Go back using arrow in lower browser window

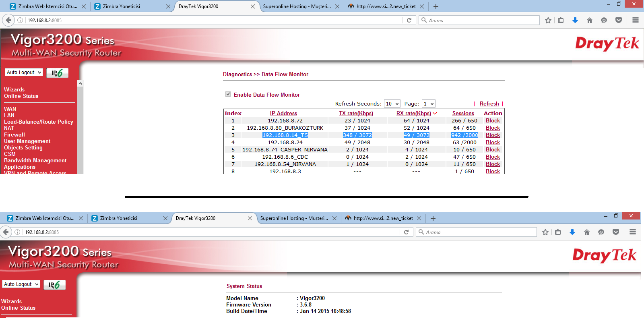point(6,232)
